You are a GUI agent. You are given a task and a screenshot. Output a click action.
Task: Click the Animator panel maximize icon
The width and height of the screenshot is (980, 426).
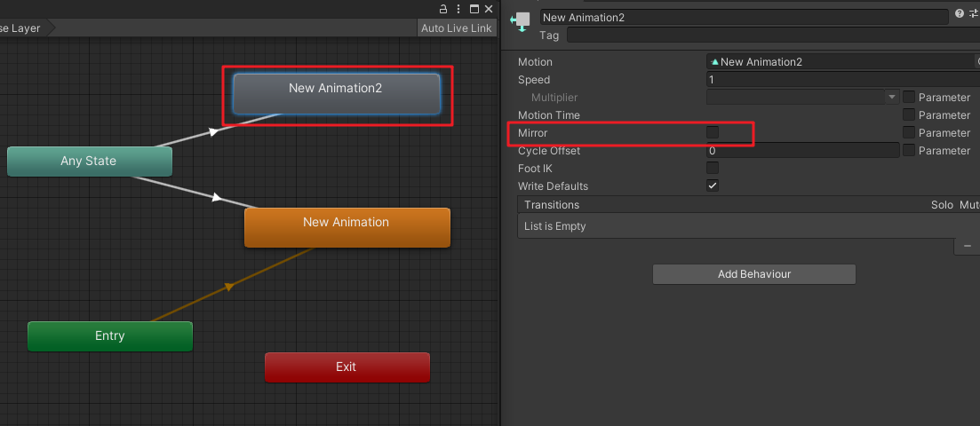point(474,9)
